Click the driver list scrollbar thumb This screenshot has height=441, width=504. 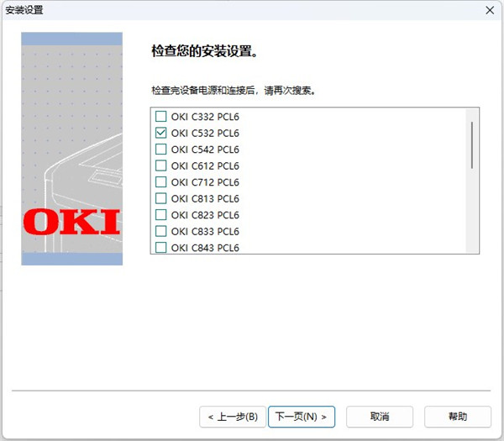(x=472, y=145)
